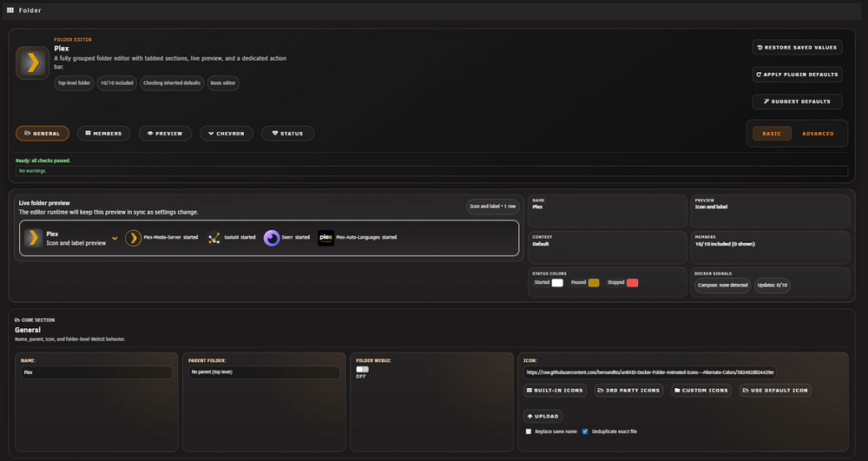Click the Checking inherited defaults badge
This screenshot has width=868, height=461.
tap(172, 83)
